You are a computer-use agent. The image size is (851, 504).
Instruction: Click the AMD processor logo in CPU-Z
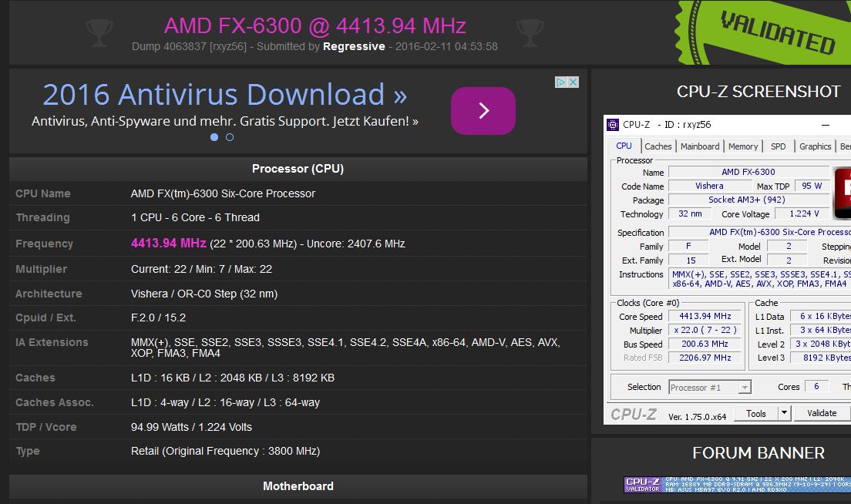point(843,193)
